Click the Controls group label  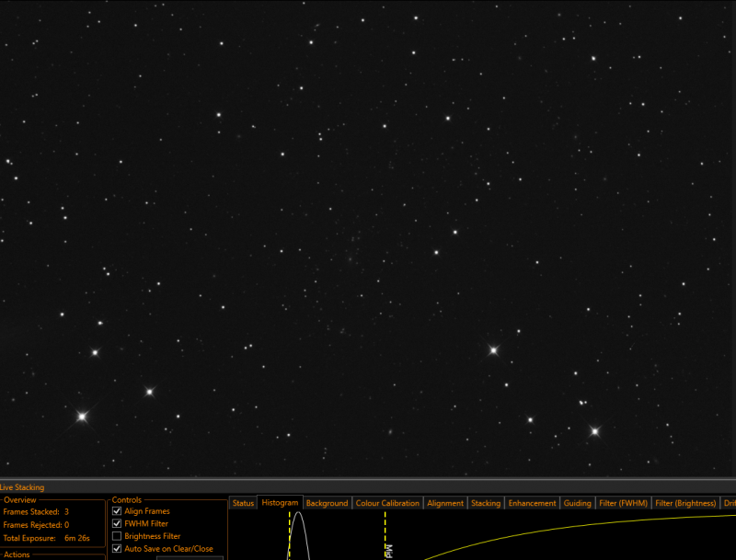(127, 500)
